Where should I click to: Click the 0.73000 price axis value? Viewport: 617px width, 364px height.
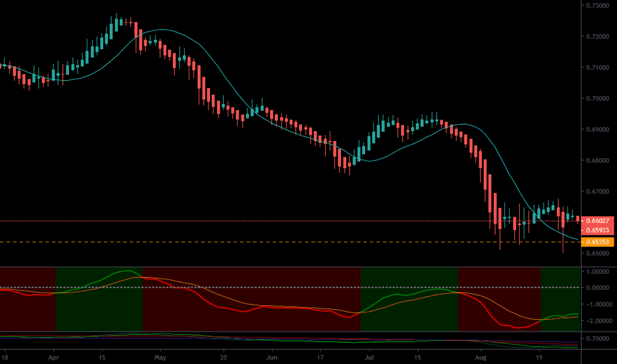(x=598, y=5)
